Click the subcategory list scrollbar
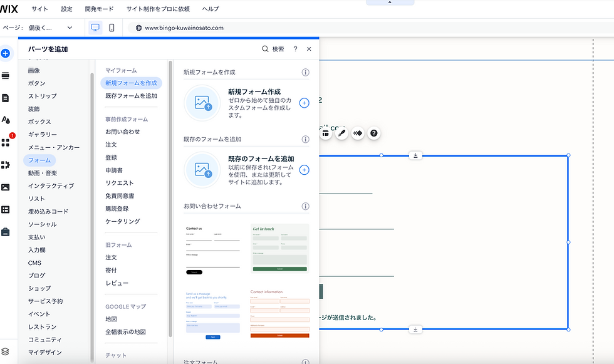 point(170,199)
